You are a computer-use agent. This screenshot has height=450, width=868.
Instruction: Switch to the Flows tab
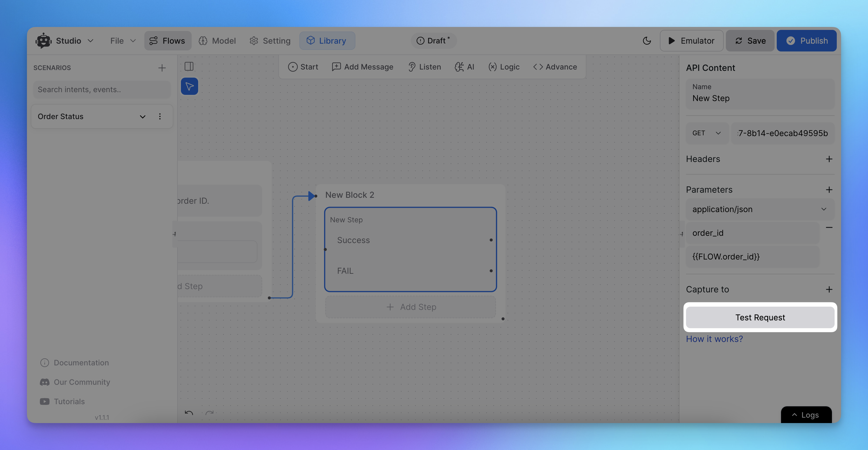167,41
